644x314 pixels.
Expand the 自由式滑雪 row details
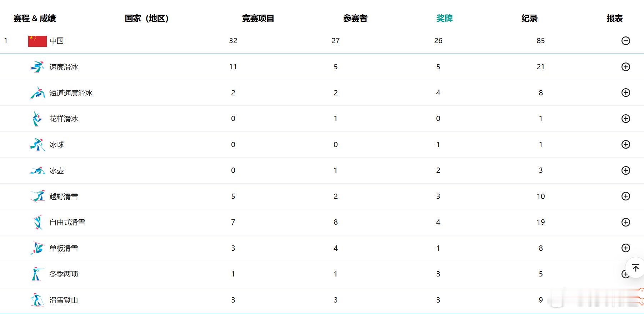click(x=626, y=222)
